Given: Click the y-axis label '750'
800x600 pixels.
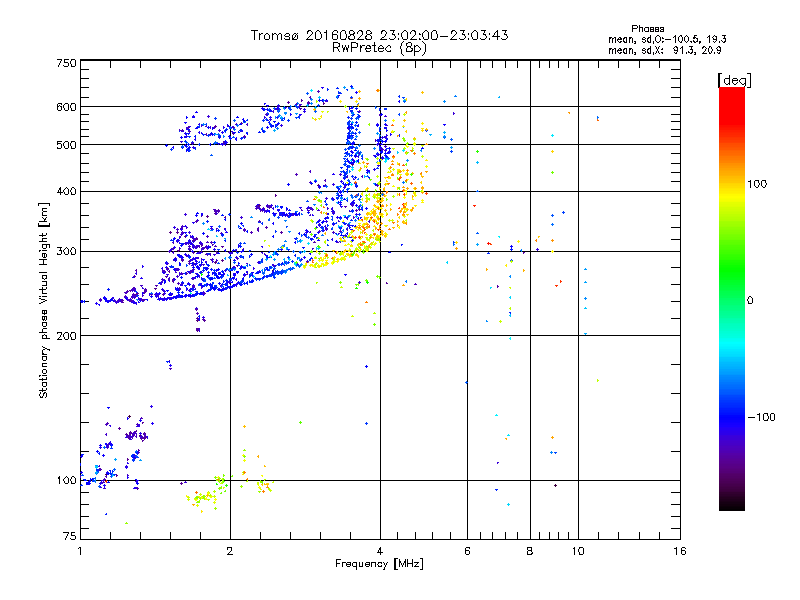Looking at the screenshot, I should [x=66, y=63].
